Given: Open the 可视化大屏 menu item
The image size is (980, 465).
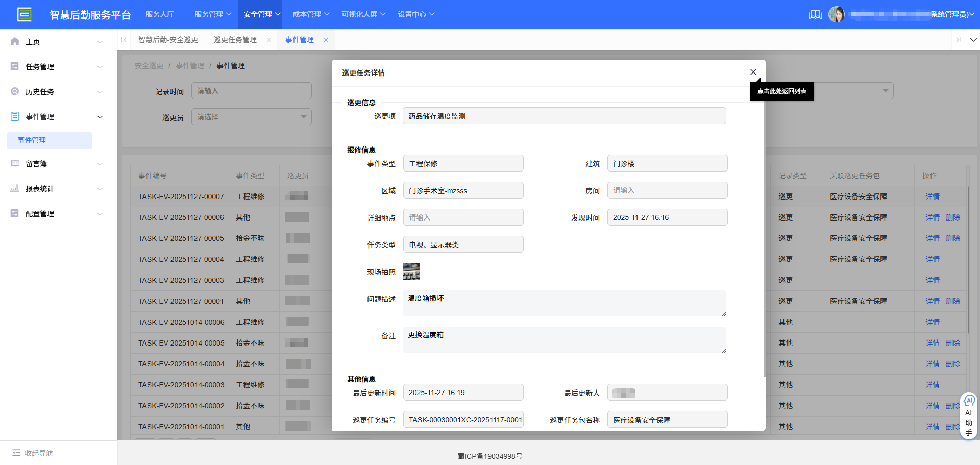Looking at the screenshot, I should pyautogui.click(x=360, y=14).
